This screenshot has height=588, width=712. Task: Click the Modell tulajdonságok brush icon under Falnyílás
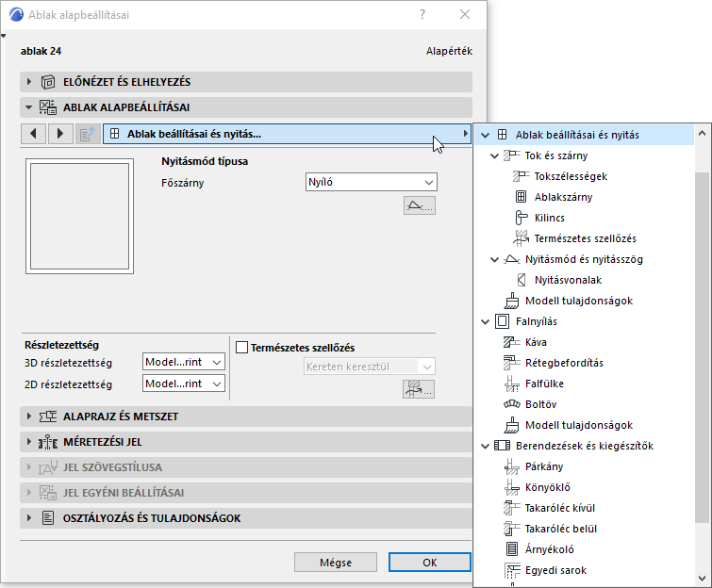pyautogui.click(x=512, y=425)
